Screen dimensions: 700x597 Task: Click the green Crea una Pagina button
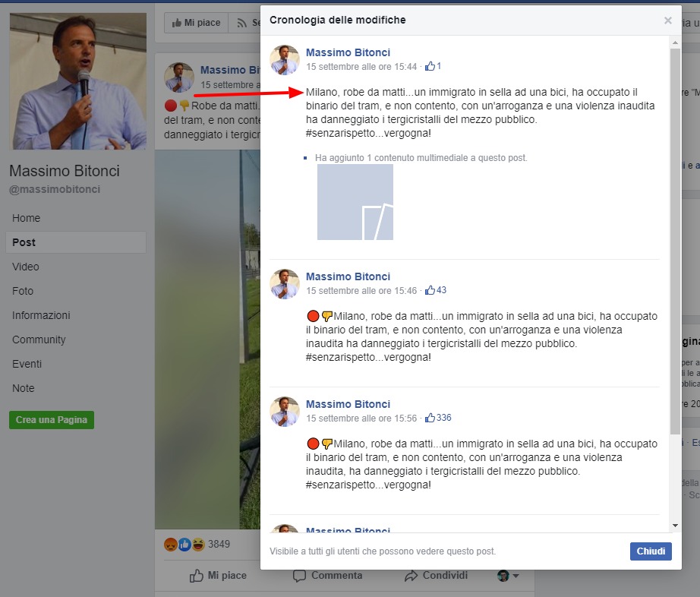tap(52, 420)
